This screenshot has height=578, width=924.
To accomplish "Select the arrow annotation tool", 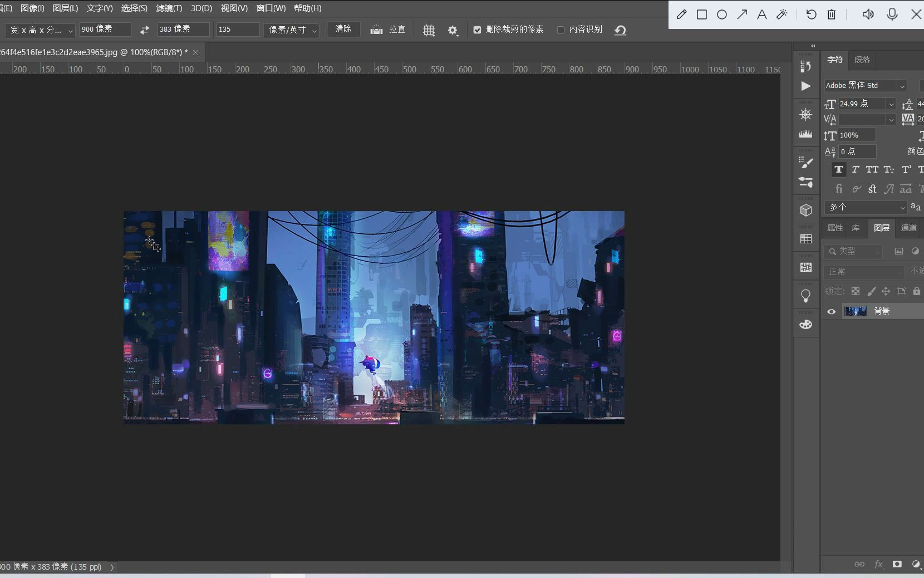I will tap(742, 14).
